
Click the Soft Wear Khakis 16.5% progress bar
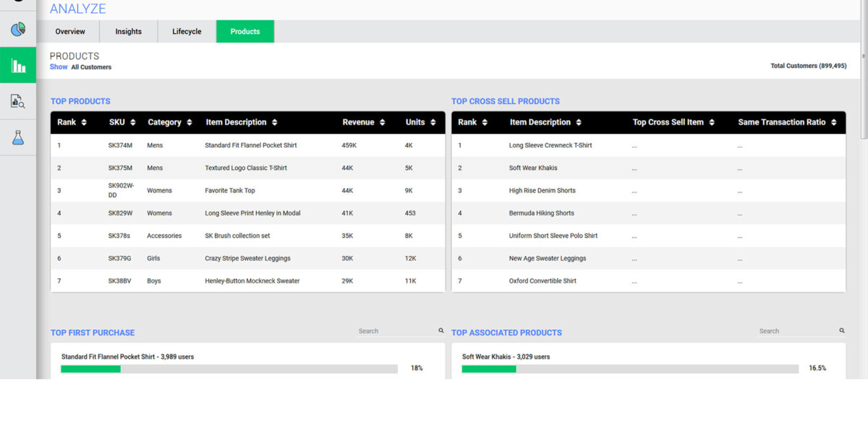coord(629,369)
